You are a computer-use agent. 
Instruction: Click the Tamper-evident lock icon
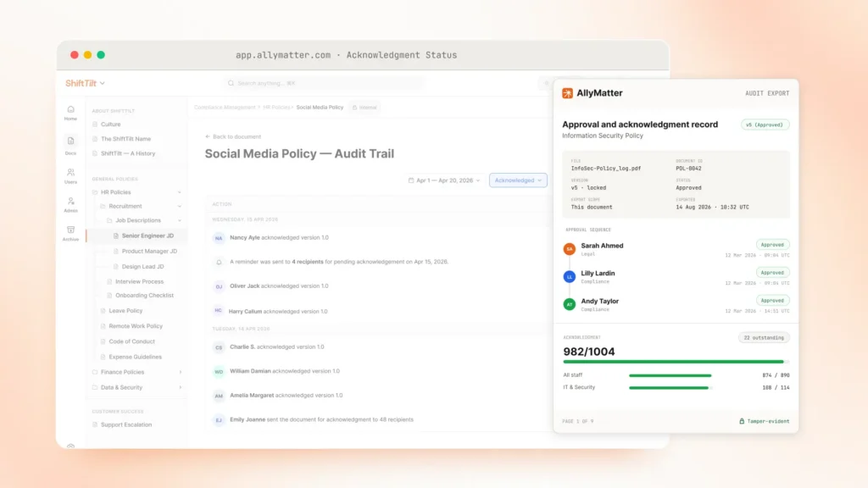point(742,421)
